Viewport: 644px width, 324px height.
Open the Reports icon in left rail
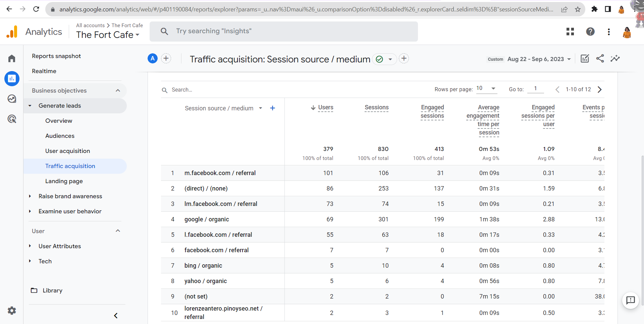12,78
